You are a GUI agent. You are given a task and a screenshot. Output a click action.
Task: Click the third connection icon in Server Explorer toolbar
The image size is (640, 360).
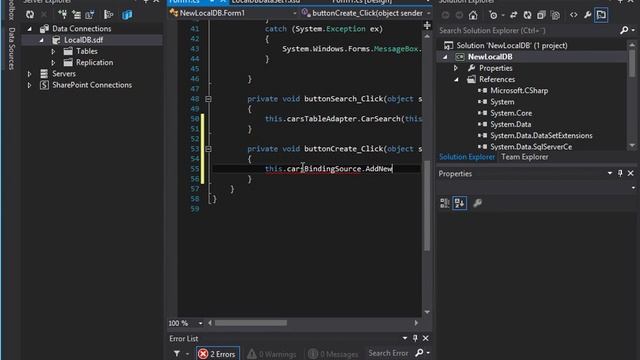click(x=90, y=15)
